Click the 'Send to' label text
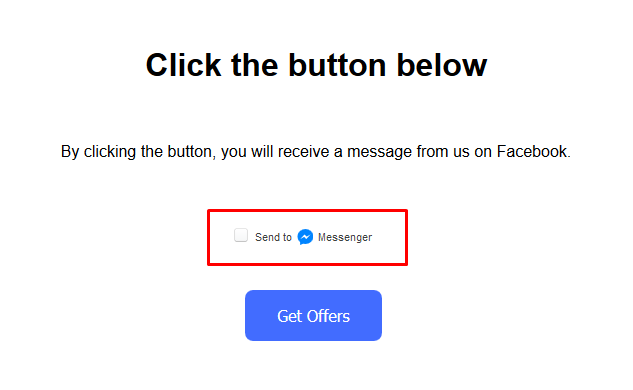The width and height of the screenshot is (633, 390). pyautogui.click(x=273, y=237)
